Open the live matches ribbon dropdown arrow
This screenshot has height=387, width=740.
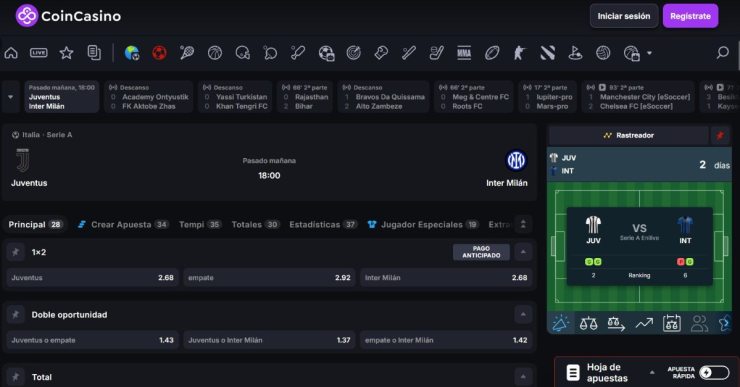[10, 97]
